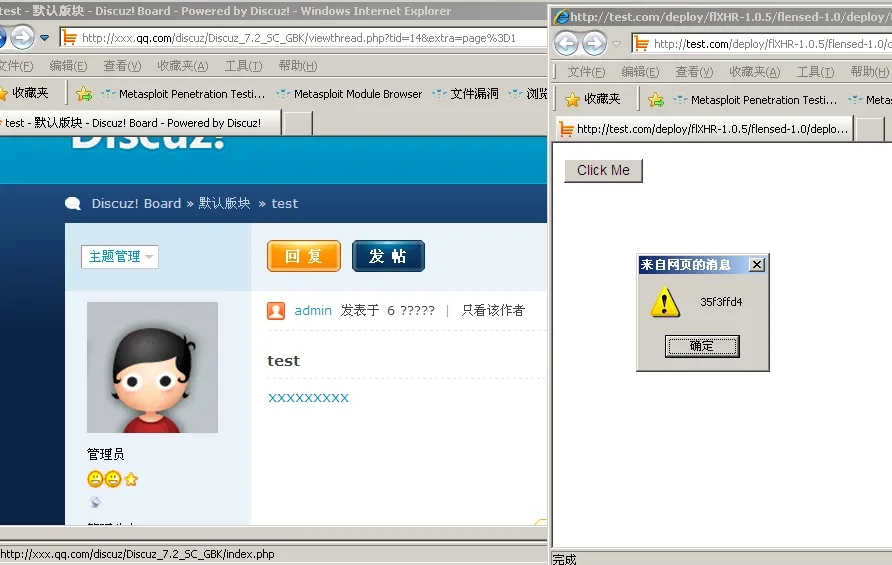Open recent pages dropdown in right IE window
The height and width of the screenshot is (565, 892).
617,44
